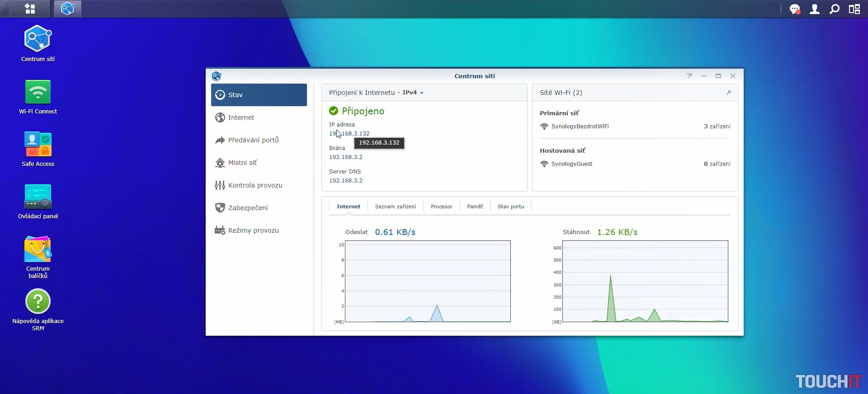Open Zabezpečení section in sidebar
This screenshot has height=394, width=868.
point(248,208)
